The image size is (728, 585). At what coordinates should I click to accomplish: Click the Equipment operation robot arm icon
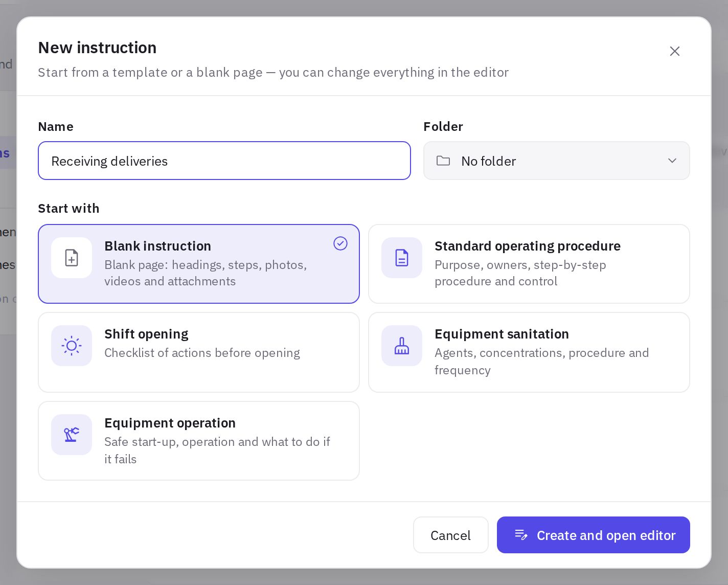(72, 435)
